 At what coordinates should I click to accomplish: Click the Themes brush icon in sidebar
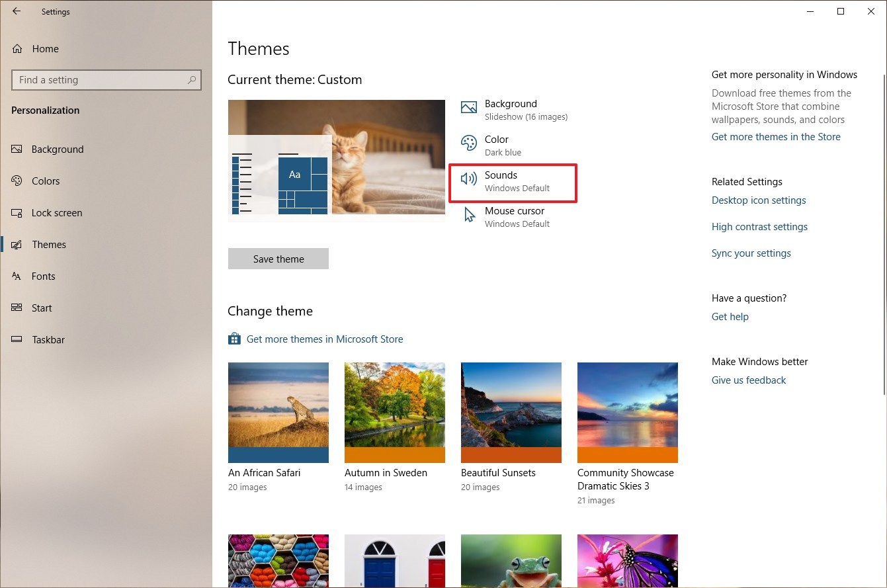click(17, 244)
